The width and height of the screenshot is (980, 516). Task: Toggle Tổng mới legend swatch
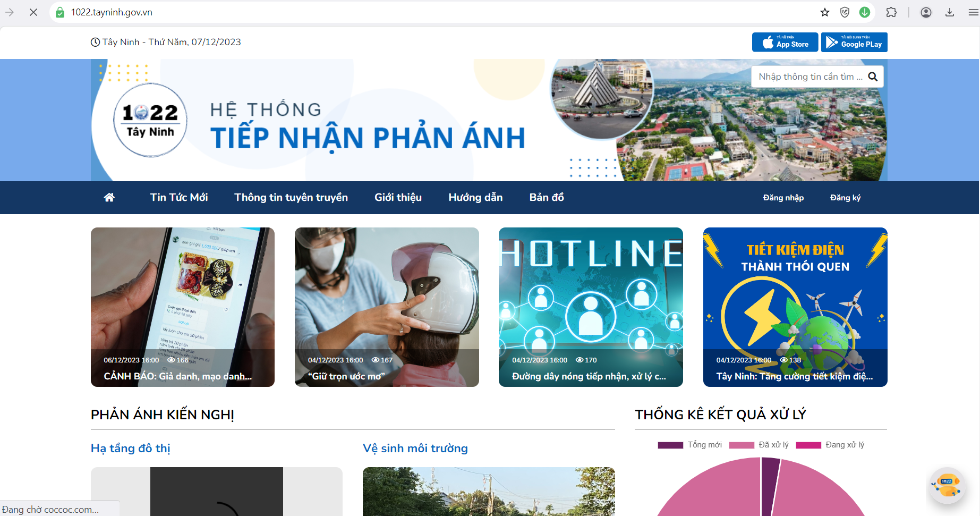[670, 445]
